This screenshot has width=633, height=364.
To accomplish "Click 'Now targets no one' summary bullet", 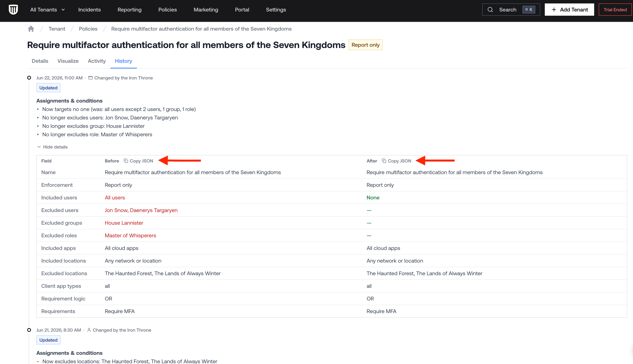I will (x=119, y=109).
